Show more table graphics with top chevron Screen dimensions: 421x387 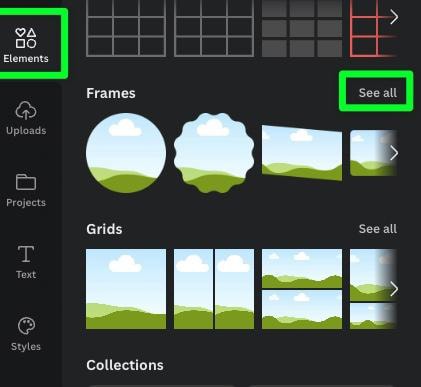(394, 17)
